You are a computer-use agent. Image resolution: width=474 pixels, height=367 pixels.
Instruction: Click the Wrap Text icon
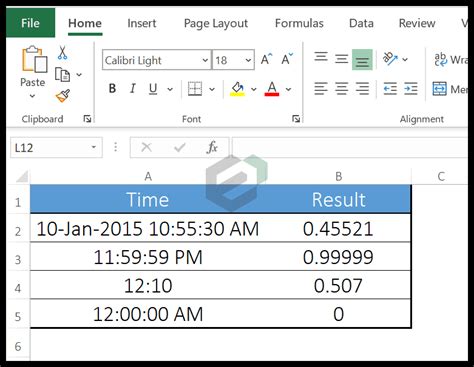click(441, 59)
